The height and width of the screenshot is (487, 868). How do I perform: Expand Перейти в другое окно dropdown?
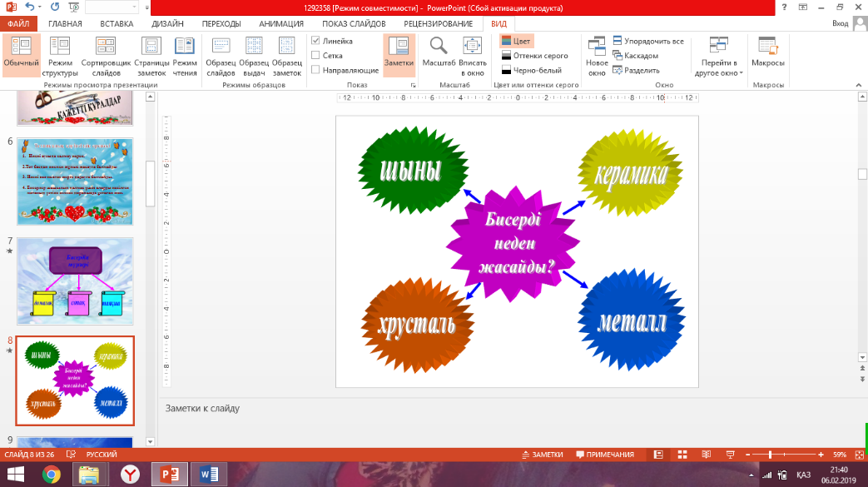pyautogui.click(x=718, y=56)
